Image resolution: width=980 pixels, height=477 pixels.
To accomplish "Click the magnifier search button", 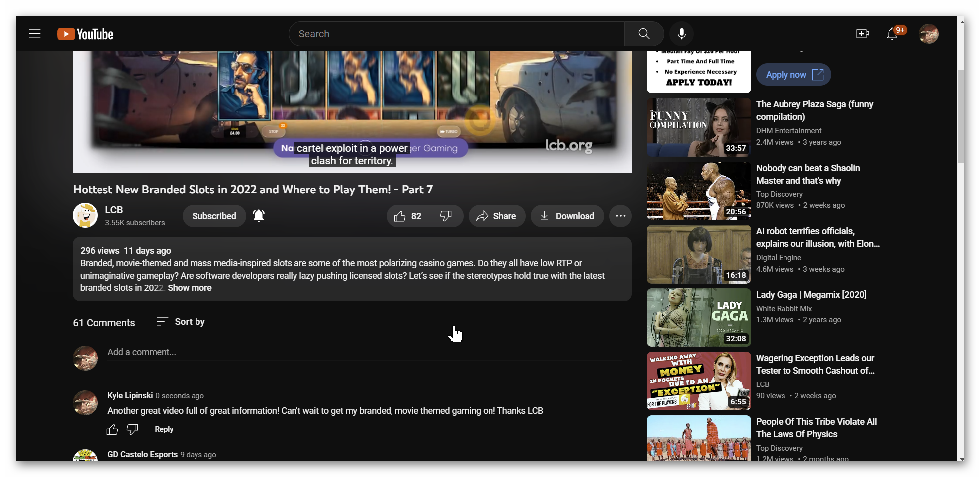I will [x=644, y=34].
